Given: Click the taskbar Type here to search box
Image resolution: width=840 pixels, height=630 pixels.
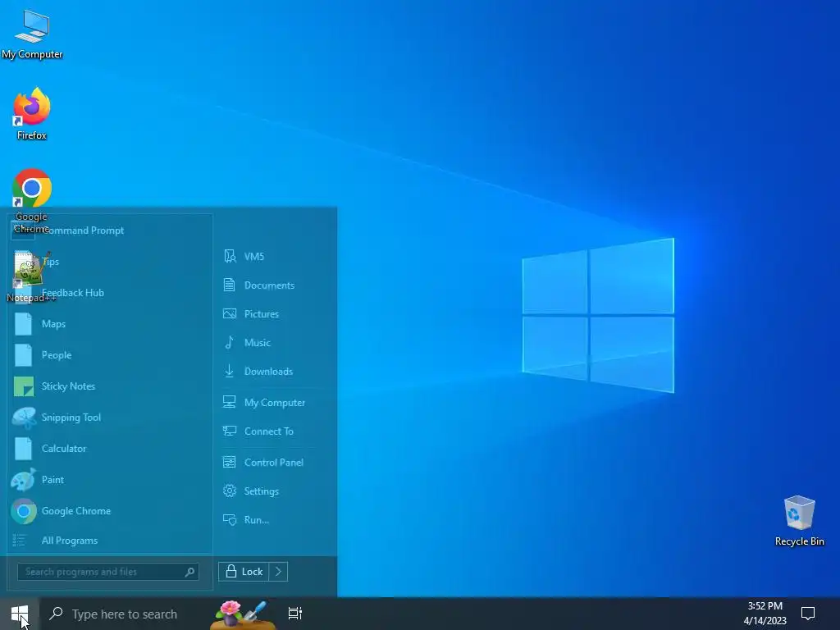Looking at the screenshot, I should (x=126, y=614).
